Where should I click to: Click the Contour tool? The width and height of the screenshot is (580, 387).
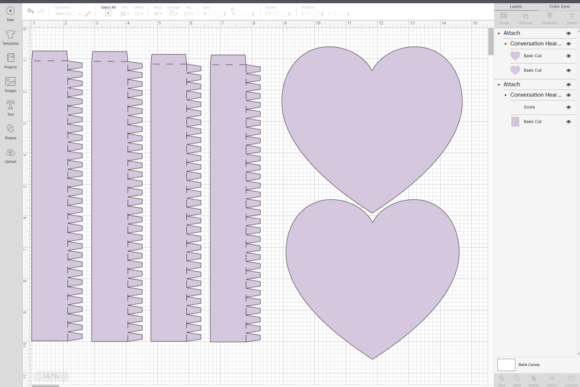point(571,378)
